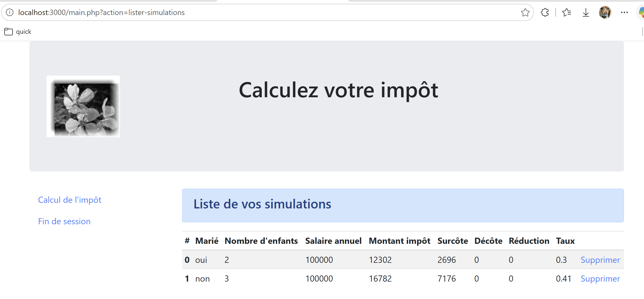Click the 12302 tax amount cell
Screen dimensions: 644x299
tap(380, 260)
